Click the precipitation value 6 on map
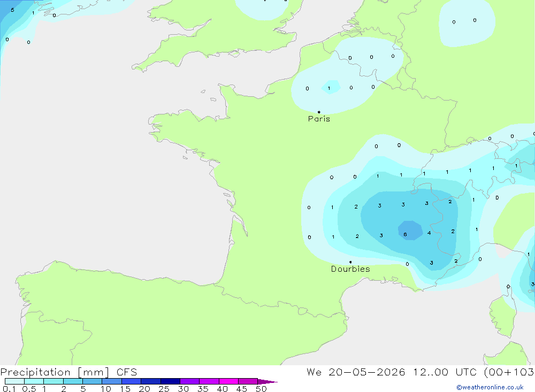Viewport: 535px width, 392px height. pos(405,234)
